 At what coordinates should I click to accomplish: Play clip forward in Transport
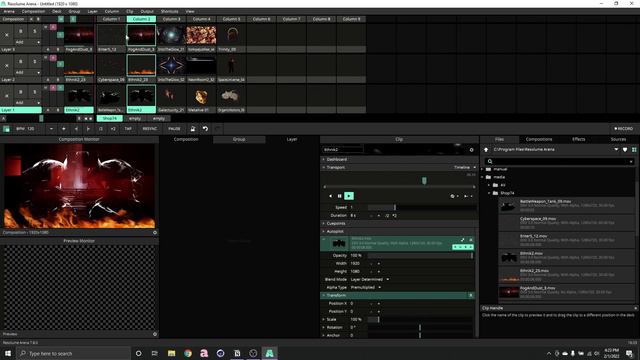point(349,196)
